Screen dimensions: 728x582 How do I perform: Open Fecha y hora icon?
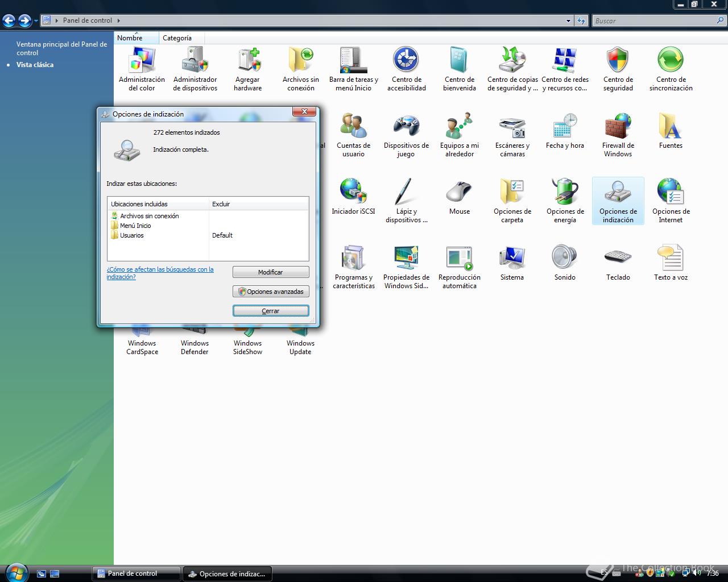tap(565, 132)
